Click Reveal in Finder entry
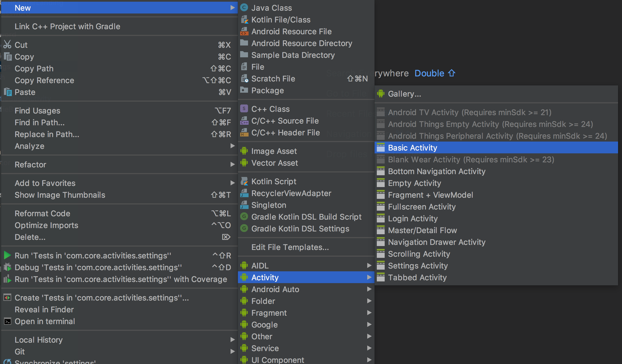This screenshot has height=364, width=622. click(119, 309)
